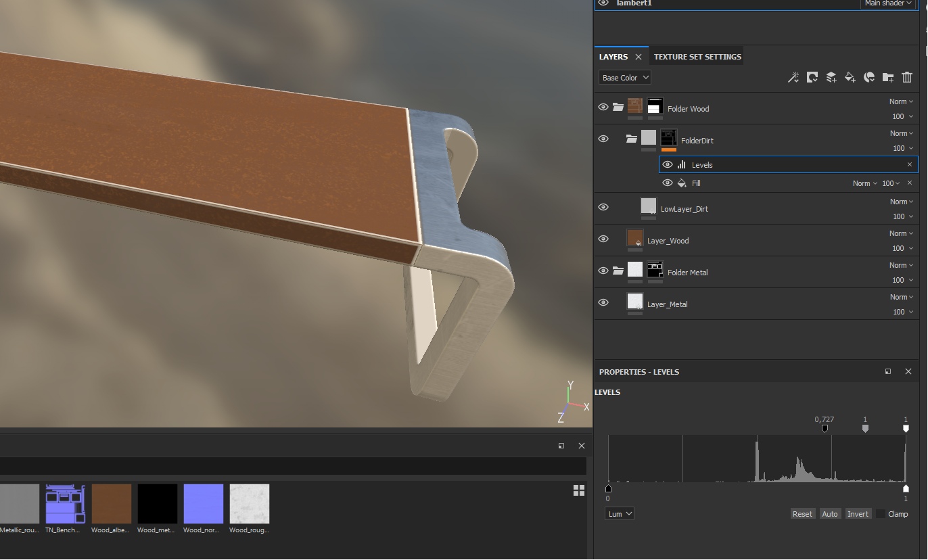This screenshot has width=928, height=560.
Task: Hide the FolderDirt folder
Action: coord(603,139)
